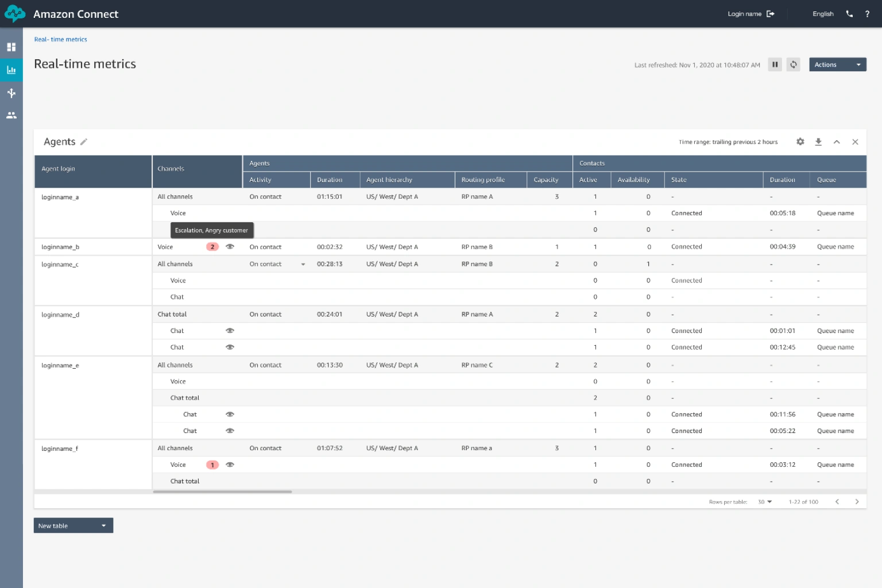The image size is (882, 588).
Task: Edit the Agents table name pencil icon
Action: click(x=84, y=142)
